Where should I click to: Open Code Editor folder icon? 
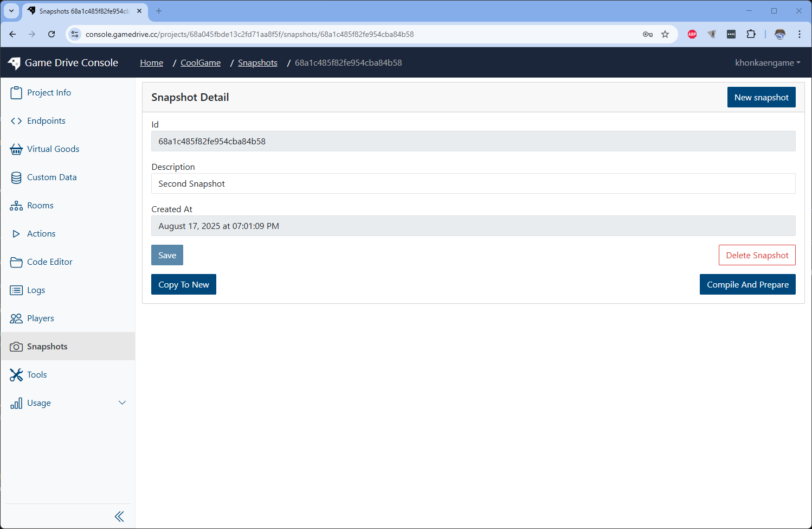tap(16, 262)
